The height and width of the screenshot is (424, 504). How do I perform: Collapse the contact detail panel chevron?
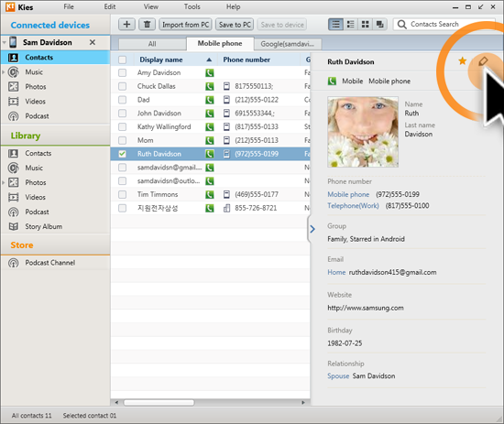(312, 229)
